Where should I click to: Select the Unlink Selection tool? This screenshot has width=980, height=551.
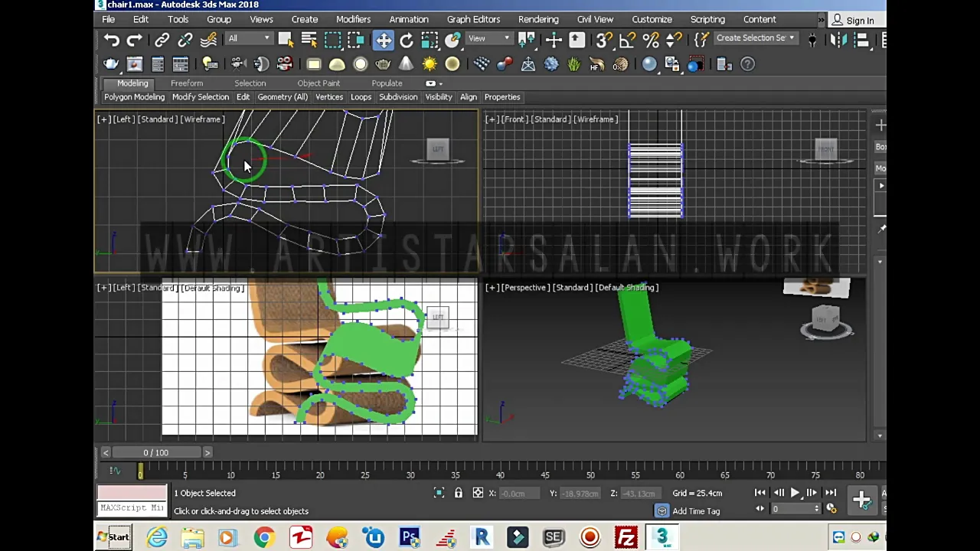(185, 40)
